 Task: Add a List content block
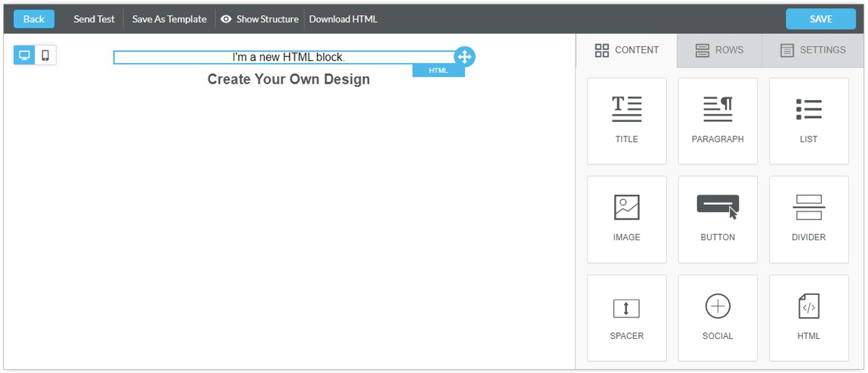pyautogui.click(x=809, y=121)
